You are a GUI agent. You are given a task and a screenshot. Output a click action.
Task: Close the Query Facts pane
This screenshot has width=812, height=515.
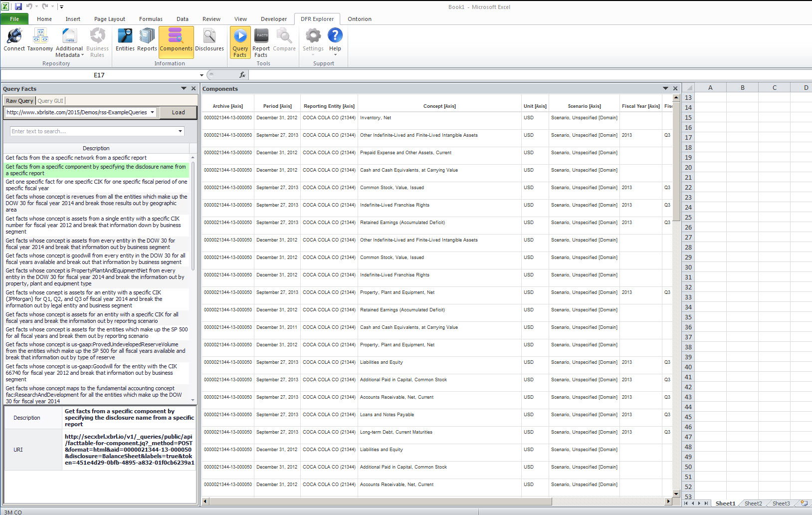(194, 88)
